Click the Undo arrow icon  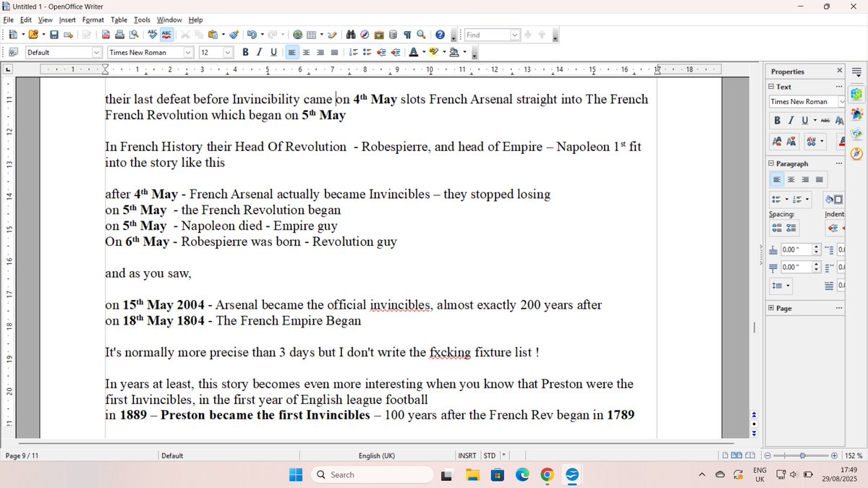[x=251, y=35]
